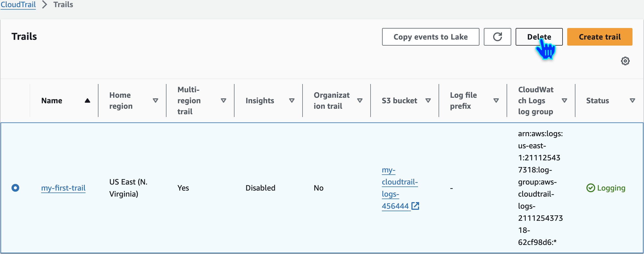Click the Logging status text
The image size is (644, 254).
click(x=611, y=188)
